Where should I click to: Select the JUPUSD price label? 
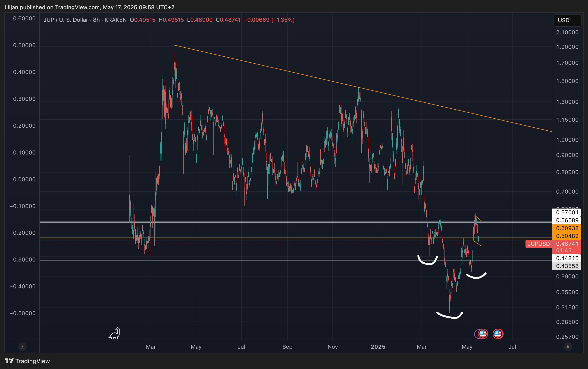click(538, 244)
